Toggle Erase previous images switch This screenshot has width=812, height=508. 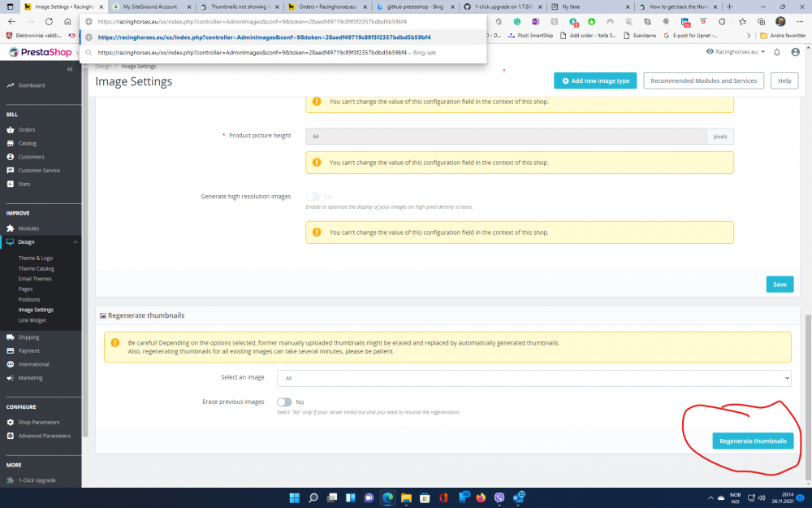tap(283, 402)
